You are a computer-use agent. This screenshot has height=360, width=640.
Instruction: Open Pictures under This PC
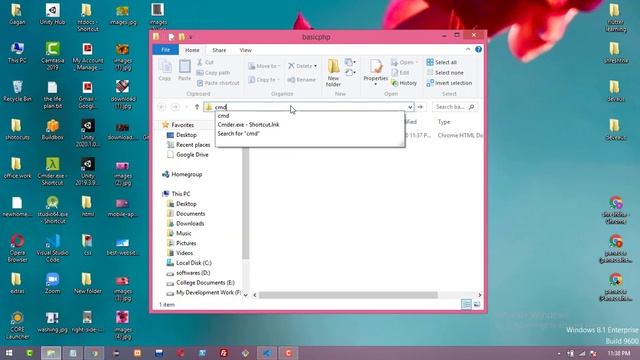186,243
